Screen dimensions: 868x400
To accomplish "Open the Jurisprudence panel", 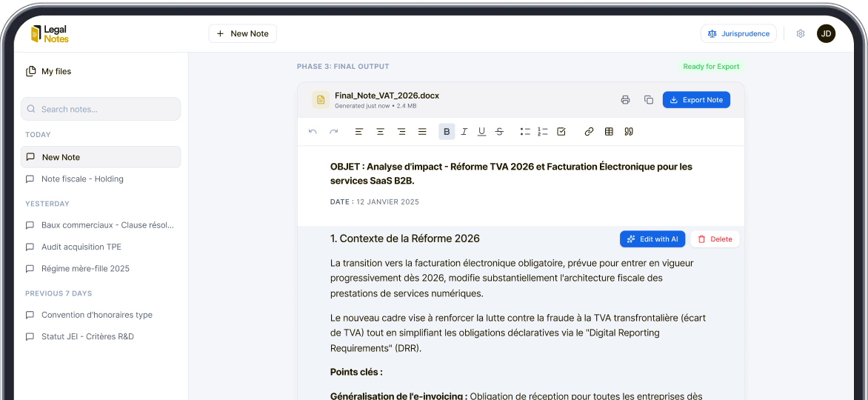I will 738,34.
